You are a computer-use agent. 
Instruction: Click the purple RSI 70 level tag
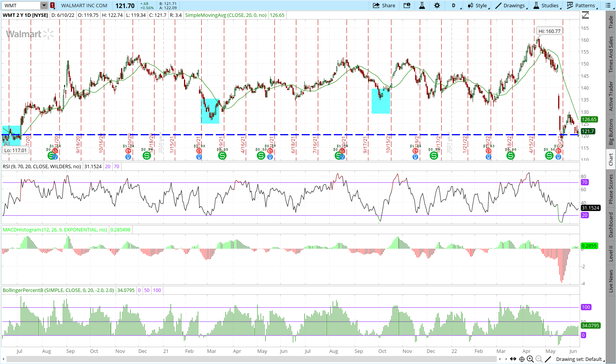[x=585, y=182]
